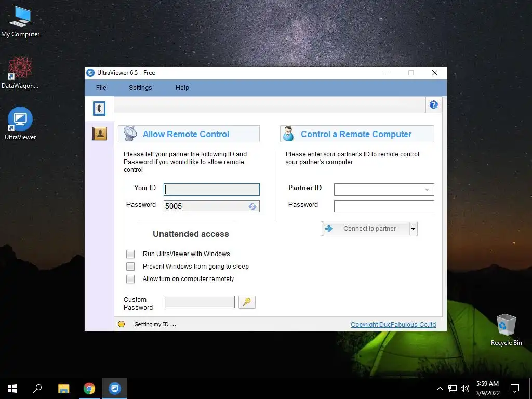This screenshot has width=532, height=399.
Task: Refresh the random password icon
Action: pos(252,206)
